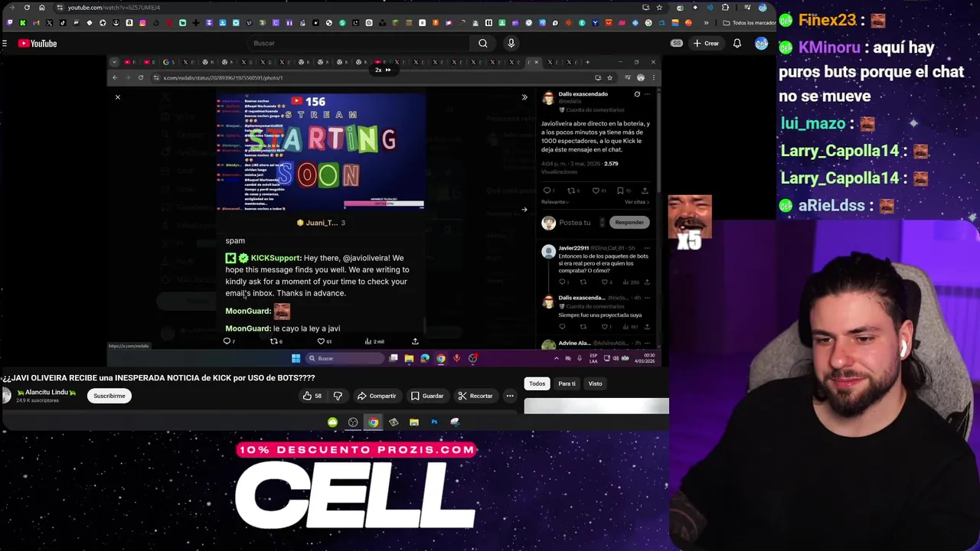Click Compartir button under the video
Screen dimensions: 980x551
coord(377,396)
